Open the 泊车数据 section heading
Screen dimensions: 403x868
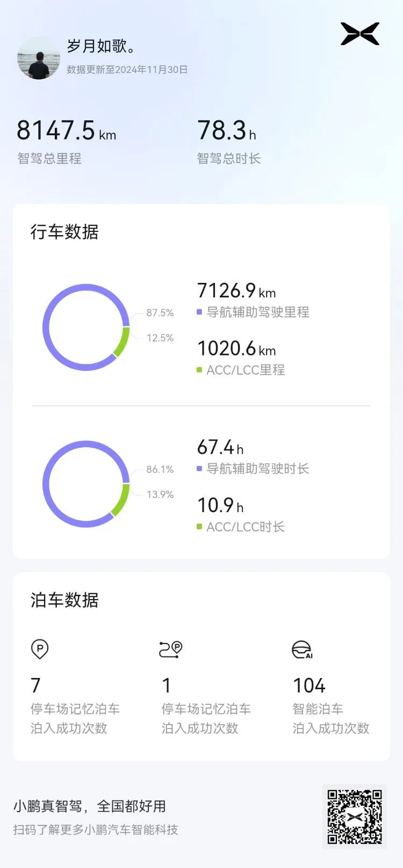tap(64, 600)
